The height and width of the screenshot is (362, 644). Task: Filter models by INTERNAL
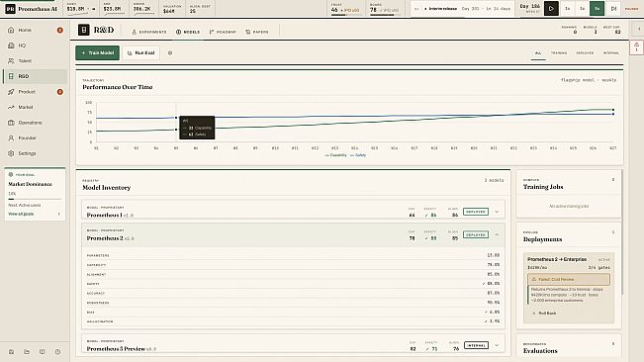611,53
